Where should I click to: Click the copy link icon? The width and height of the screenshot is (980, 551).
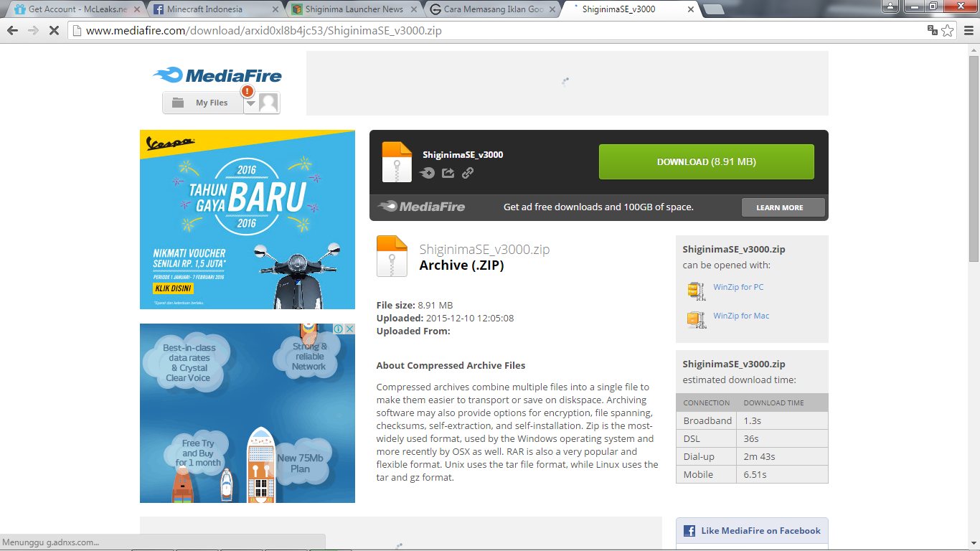(x=468, y=173)
